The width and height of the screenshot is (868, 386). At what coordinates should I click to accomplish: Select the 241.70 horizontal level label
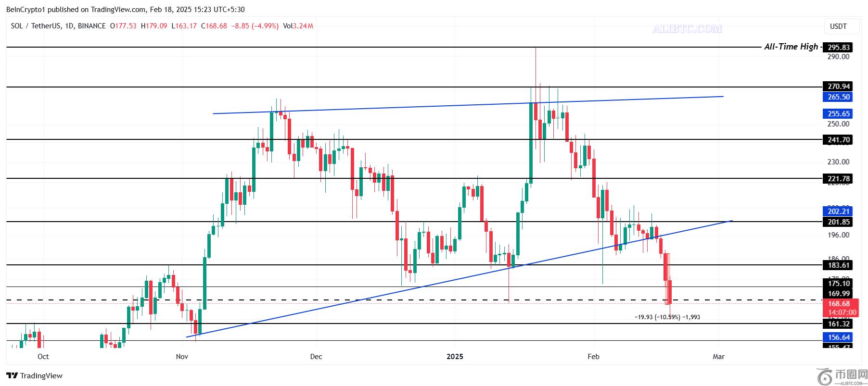[x=838, y=140]
